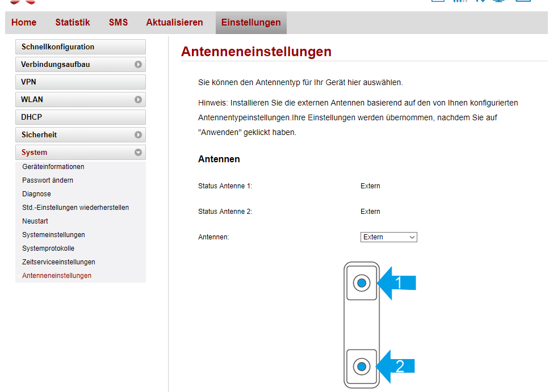Open the DHCP settings section
This screenshot has width=553, height=392.
click(32, 117)
